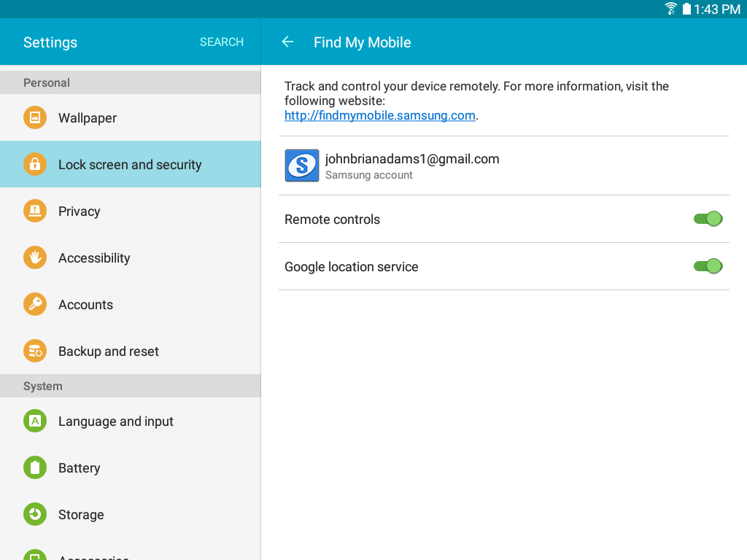Click the Accessibility hand icon
The width and height of the screenshot is (747, 560).
[x=35, y=257]
